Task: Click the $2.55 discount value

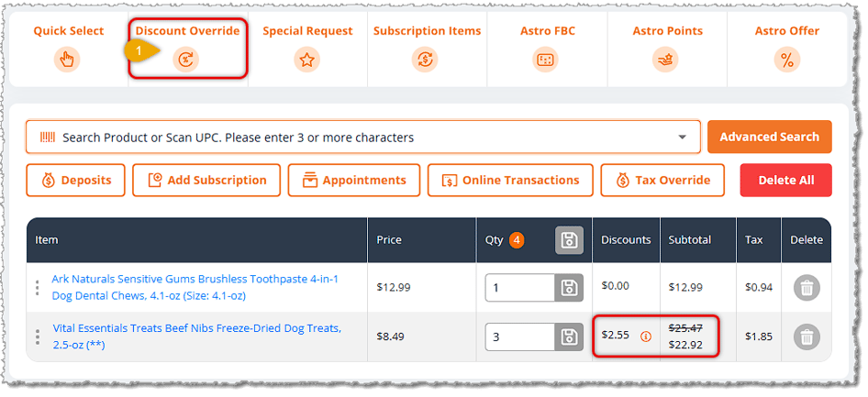Action: pos(615,335)
